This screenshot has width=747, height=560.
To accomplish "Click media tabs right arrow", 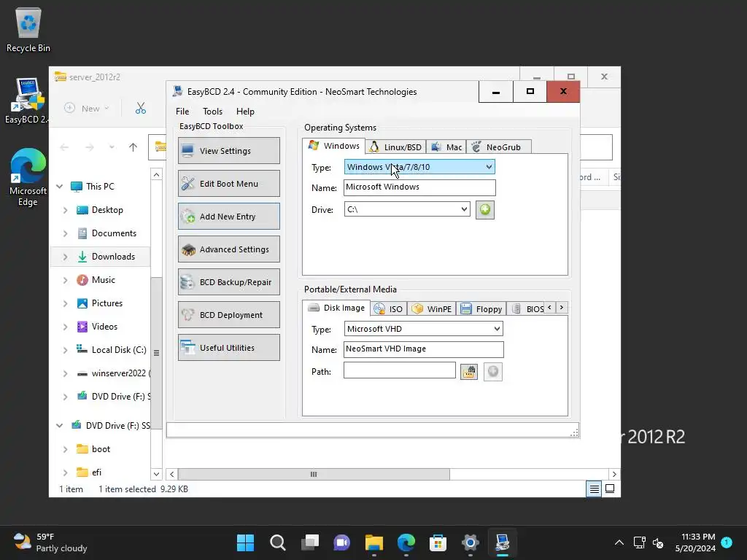I will click(562, 308).
